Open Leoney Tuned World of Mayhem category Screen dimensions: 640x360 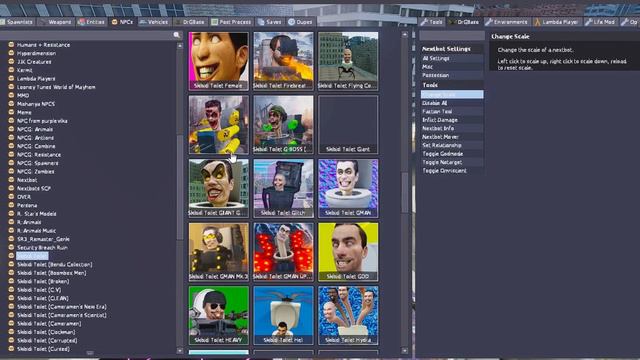tap(56, 87)
